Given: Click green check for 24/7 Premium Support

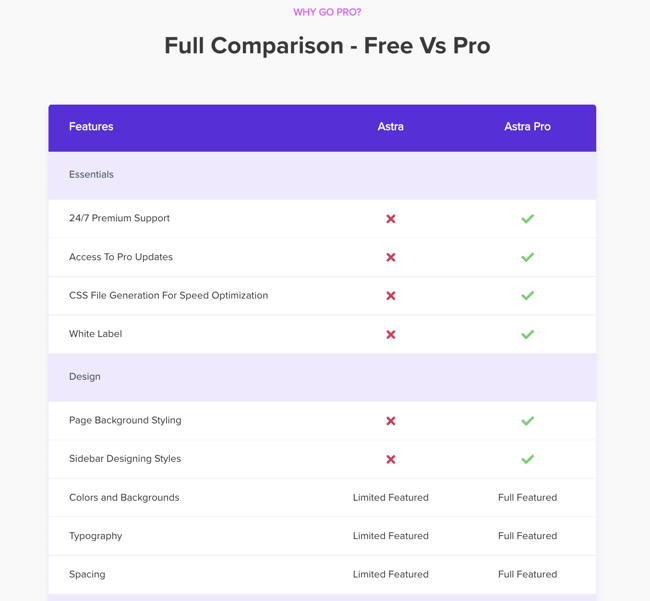Looking at the screenshot, I should coord(527,219).
